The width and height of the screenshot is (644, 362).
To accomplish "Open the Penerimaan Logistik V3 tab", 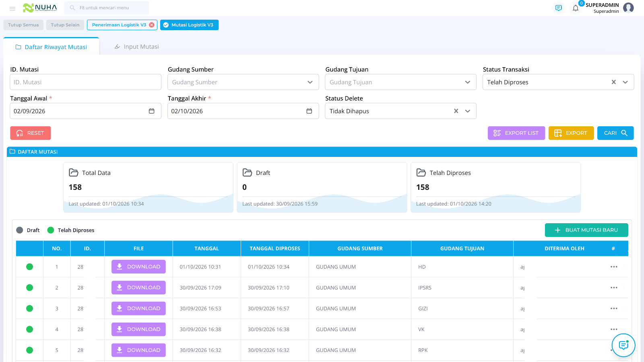I will [x=119, y=25].
